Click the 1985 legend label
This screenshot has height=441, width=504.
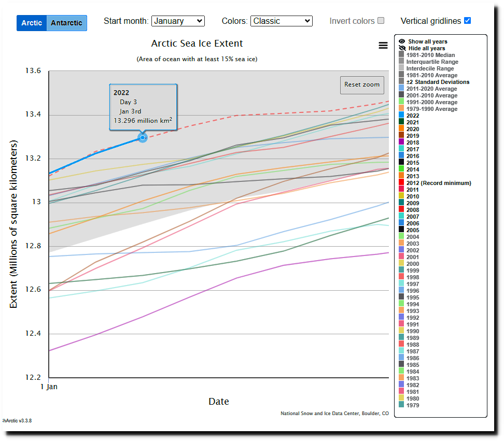[413, 365]
